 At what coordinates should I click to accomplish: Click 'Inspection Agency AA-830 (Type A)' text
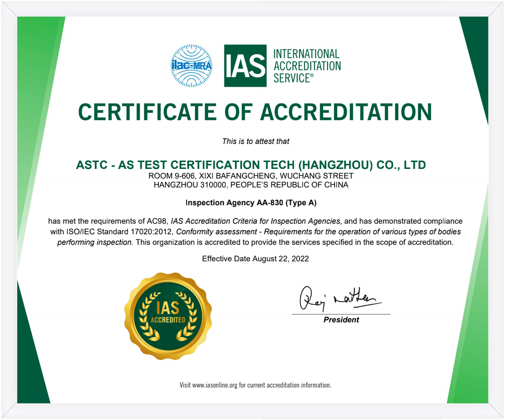pyautogui.click(x=251, y=203)
